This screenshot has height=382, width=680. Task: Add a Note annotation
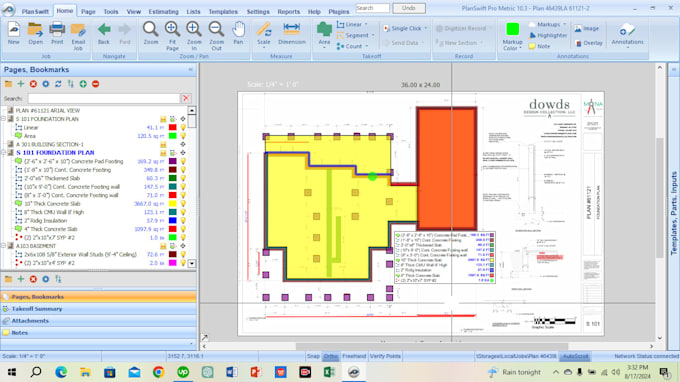point(539,46)
